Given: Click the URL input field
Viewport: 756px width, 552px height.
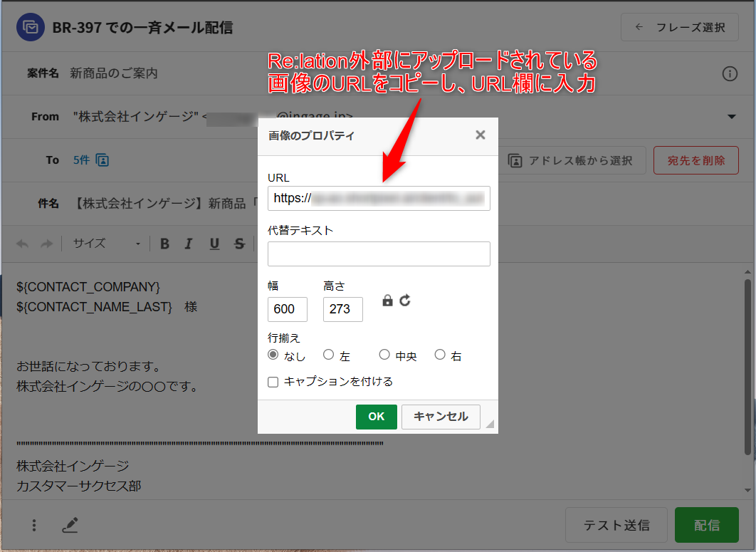Looking at the screenshot, I should [379, 199].
